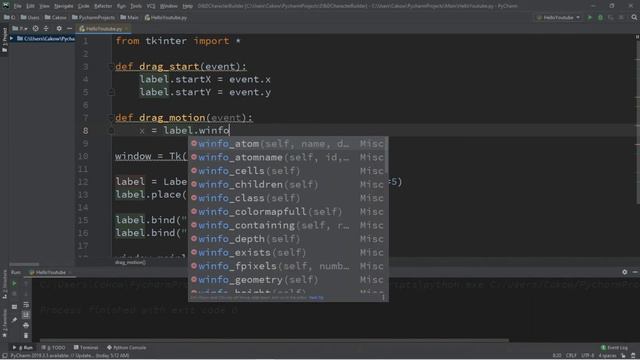Screen dimensions: 640x360
Task: Choose winfo_fpixels from completion list
Action: point(287,266)
